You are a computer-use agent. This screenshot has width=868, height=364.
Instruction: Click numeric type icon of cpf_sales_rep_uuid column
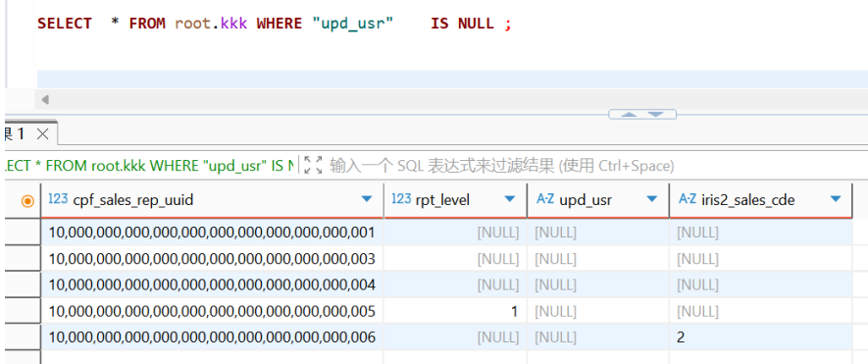click(58, 199)
